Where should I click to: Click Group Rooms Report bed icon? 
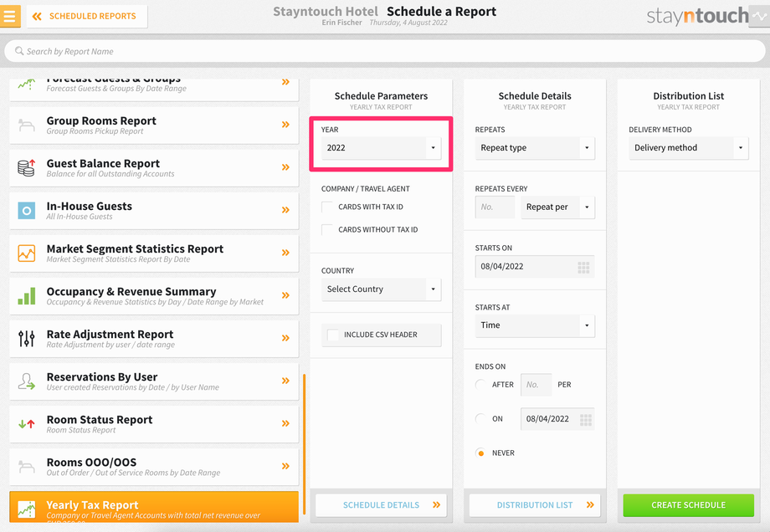[x=27, y=125]
